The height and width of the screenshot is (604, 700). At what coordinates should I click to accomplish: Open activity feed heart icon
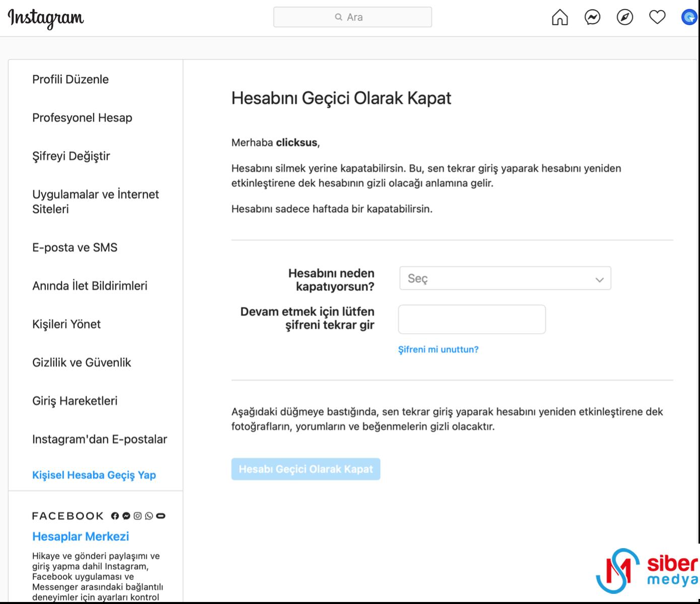(x=657, y=18)
